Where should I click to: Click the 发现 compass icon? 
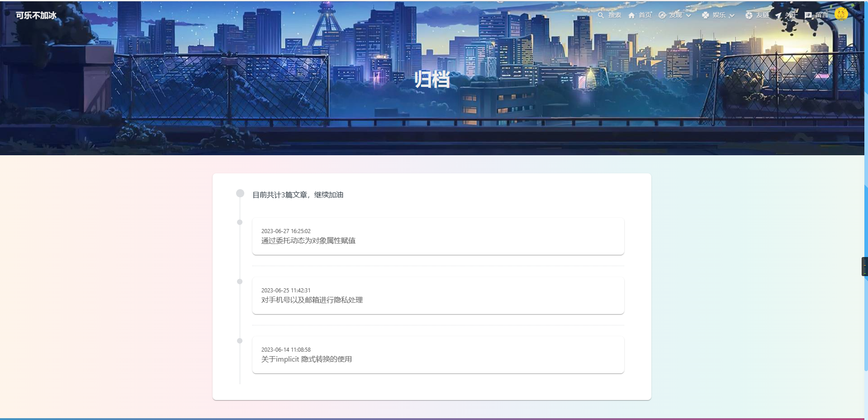(662, 15)
